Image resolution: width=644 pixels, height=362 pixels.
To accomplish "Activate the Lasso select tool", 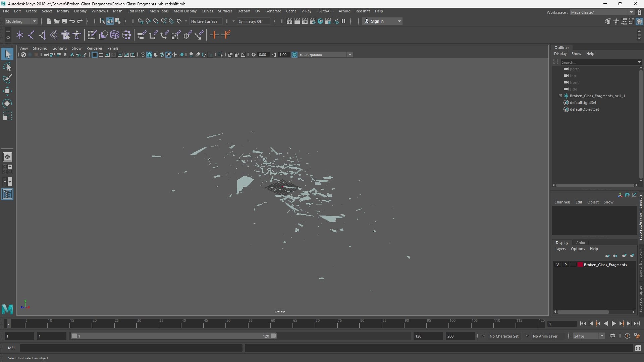I will tap(7, 67).
